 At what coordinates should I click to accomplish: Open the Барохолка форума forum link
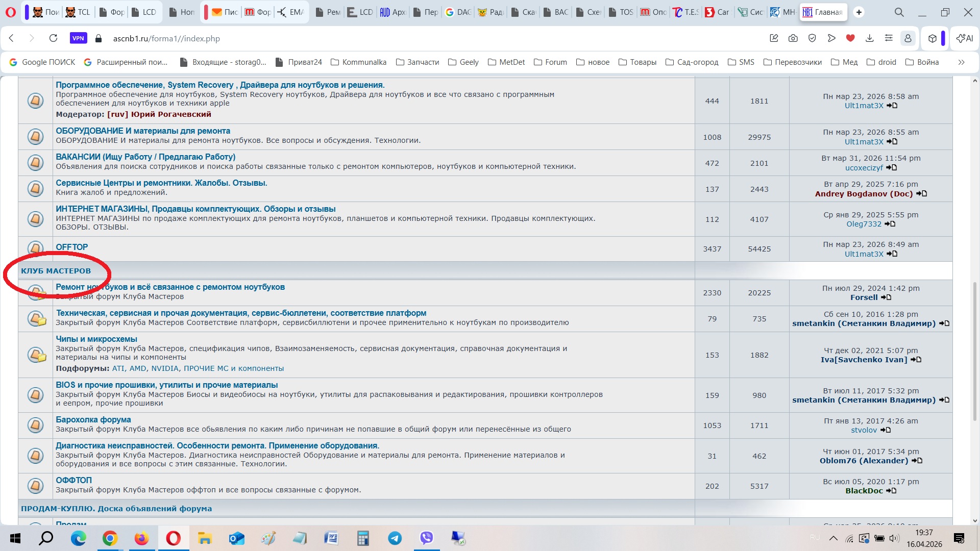point(93,419)
